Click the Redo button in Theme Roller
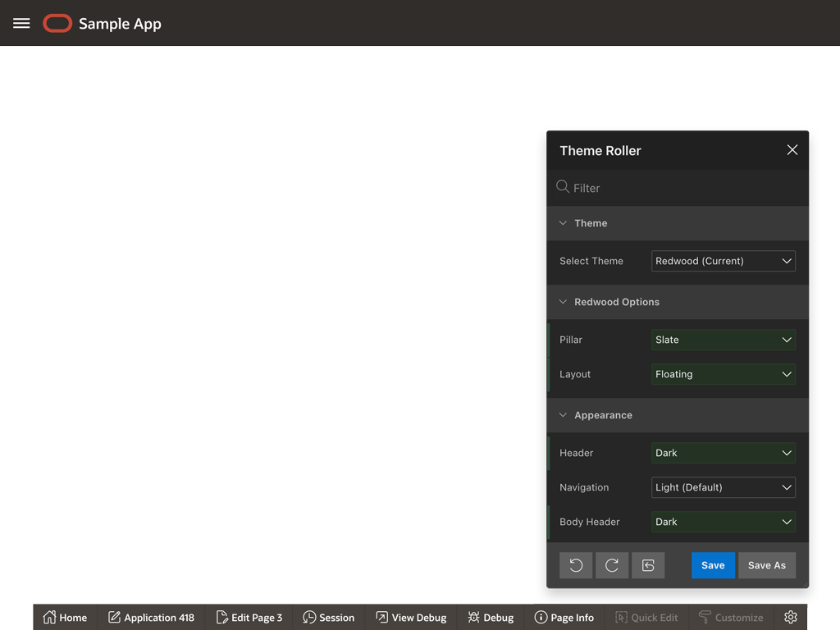The height and width of the screenshot is (630, 840). click(612, 565)
